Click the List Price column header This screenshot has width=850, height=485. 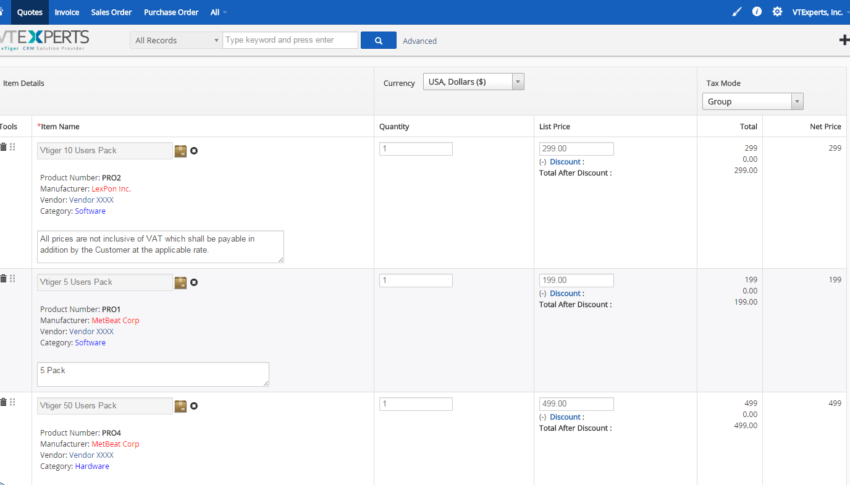pos(555,126)
